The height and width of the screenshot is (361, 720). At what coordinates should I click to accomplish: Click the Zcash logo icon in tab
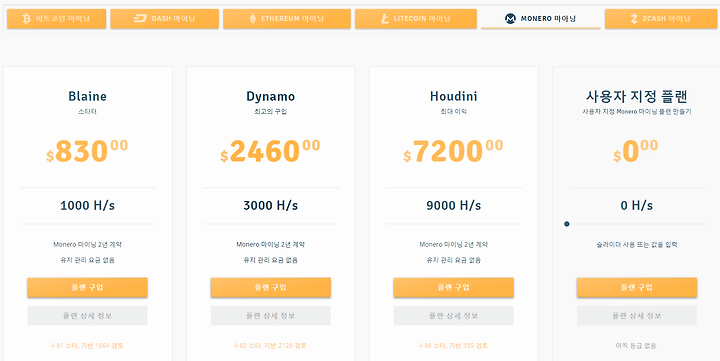[x=635, y=19]
